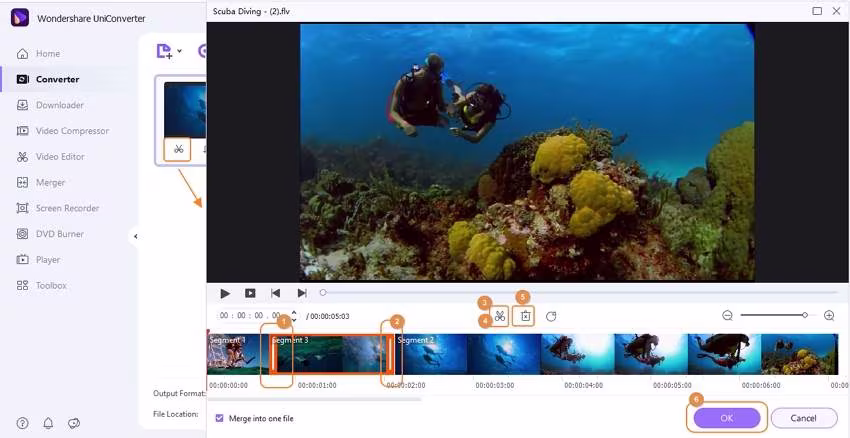This screenshot has width=850, height=438.
Task: Click the Scuba Diving video thumbnail in Converter
Action: pos(185,110)
